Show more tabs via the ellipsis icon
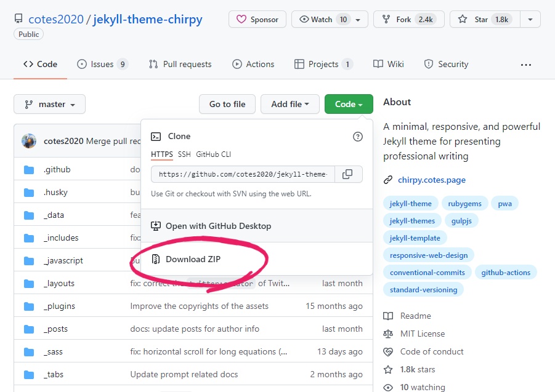Viewport: 555px width, 392px height. pos(526,65)
